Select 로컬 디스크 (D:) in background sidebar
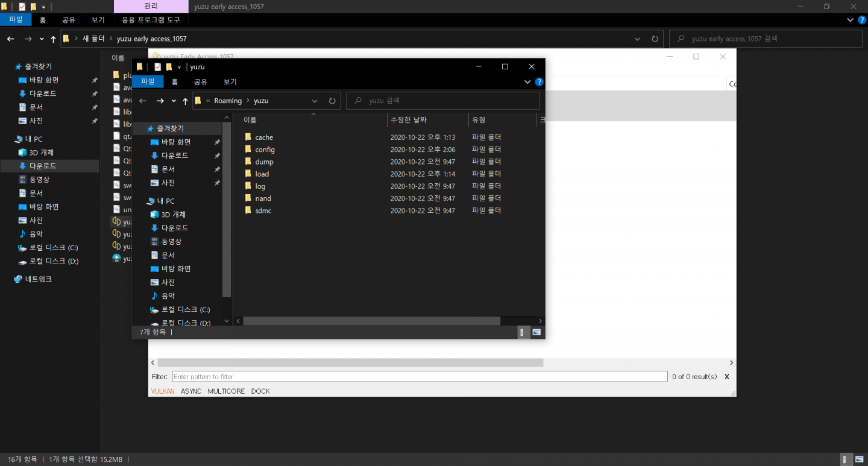Image resolution: width=868 pixels, height=466 pixels. (x=48, y=261)
